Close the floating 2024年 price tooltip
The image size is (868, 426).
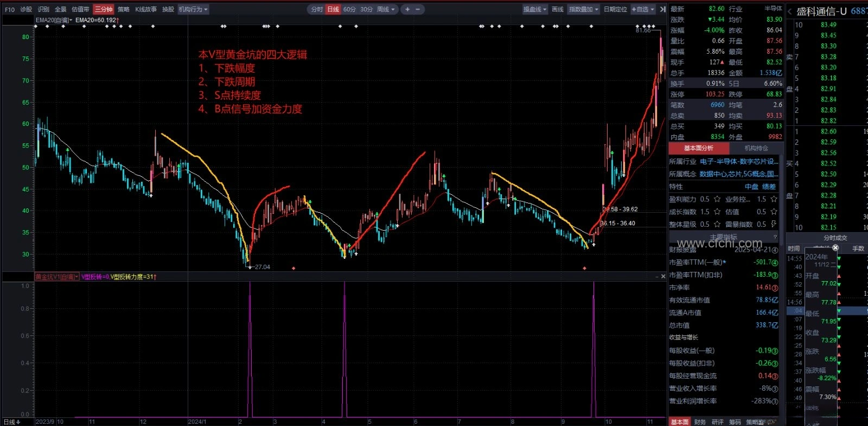tap(835, 247)
